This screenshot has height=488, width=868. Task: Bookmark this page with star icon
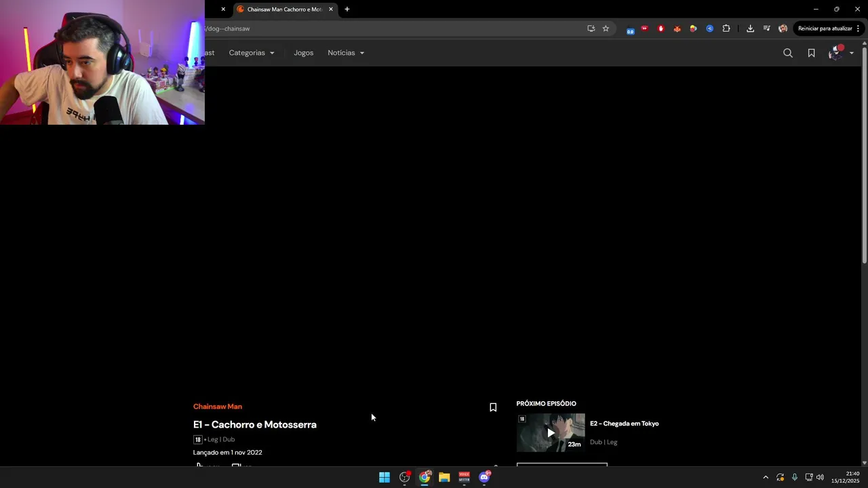click(606, 28)
